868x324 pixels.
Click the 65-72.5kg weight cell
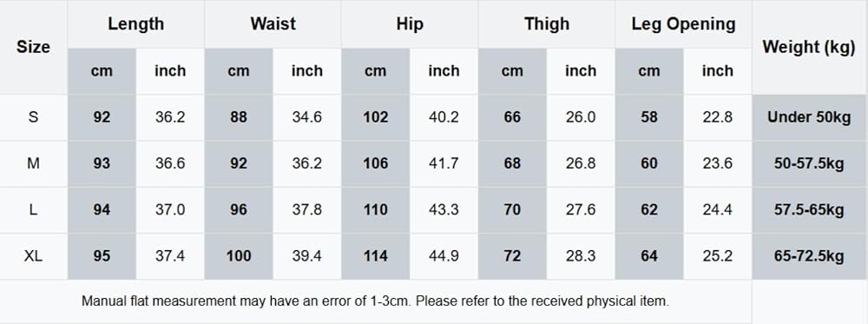pyautogui.click(x=809, y=256)
